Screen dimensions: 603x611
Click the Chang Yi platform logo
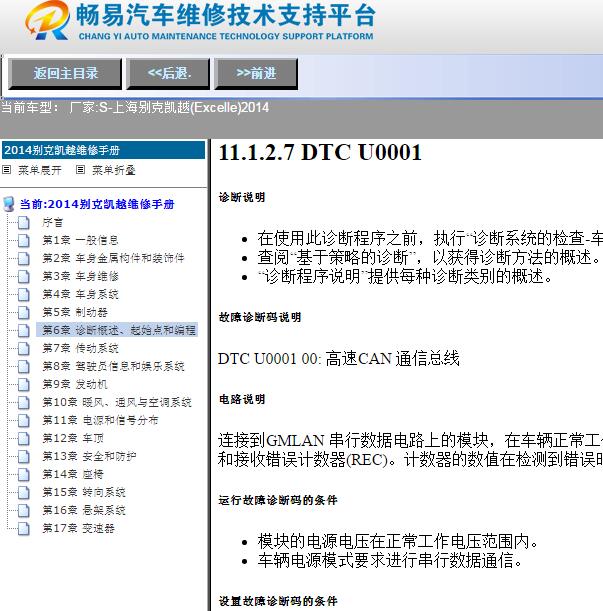point(47,20)
